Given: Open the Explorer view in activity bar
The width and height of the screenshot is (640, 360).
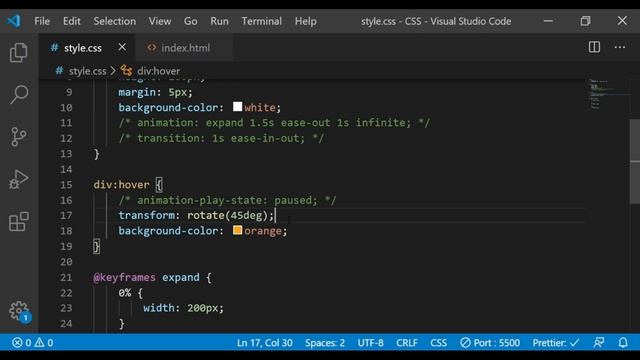Looking at the screenshot, I should pos(19,52).
